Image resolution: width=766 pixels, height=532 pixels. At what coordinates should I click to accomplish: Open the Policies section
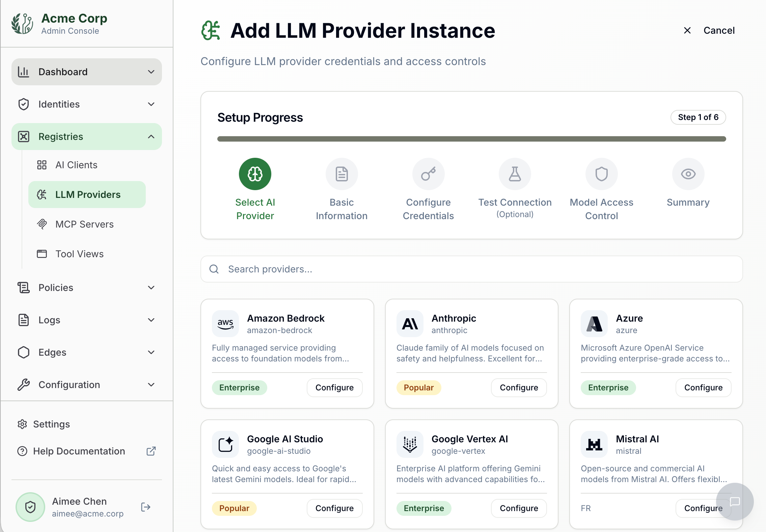(x=152, y=287)
